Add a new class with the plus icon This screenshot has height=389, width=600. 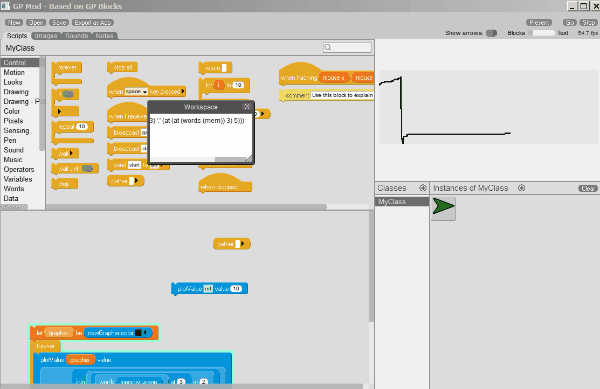coord(422,188)
